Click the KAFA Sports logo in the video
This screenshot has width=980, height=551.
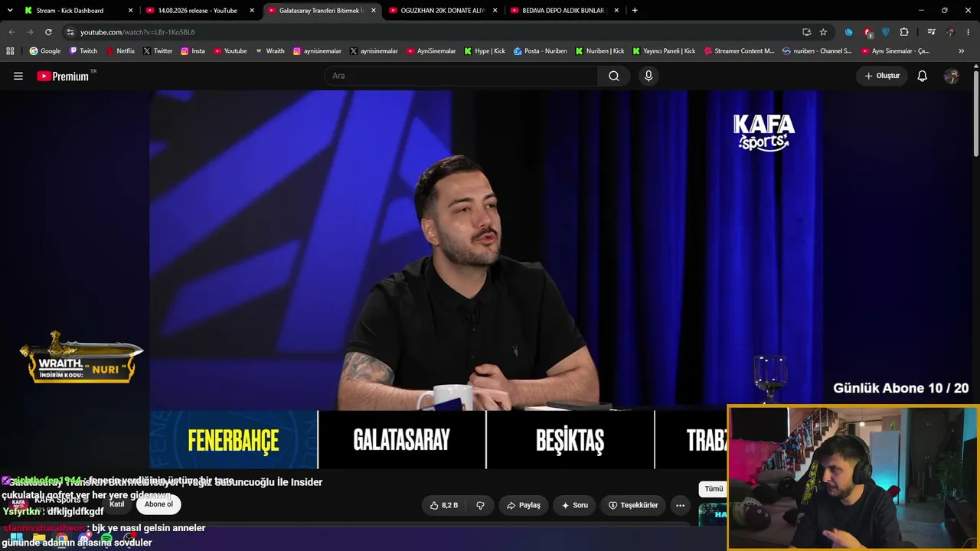tap(764, 132)
